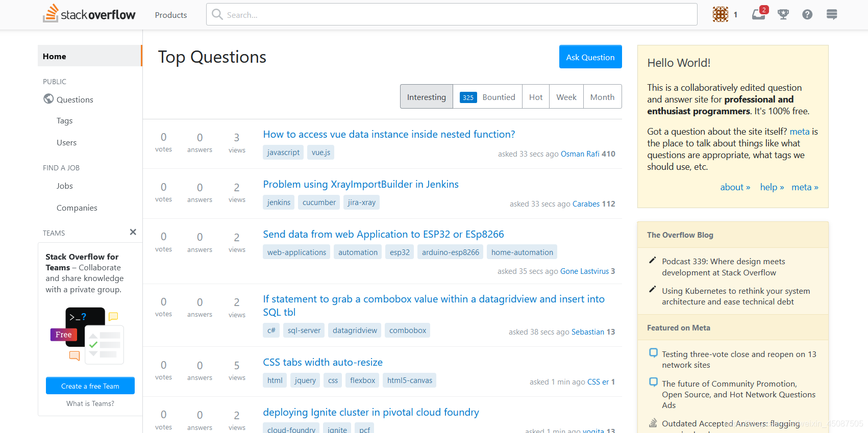Open CSS tabs width auto-resize question

[x=323, y=362]
